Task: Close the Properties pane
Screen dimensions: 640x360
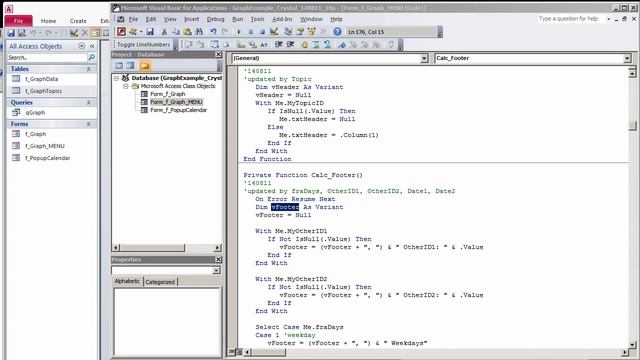Action: [x=218, y=260]
